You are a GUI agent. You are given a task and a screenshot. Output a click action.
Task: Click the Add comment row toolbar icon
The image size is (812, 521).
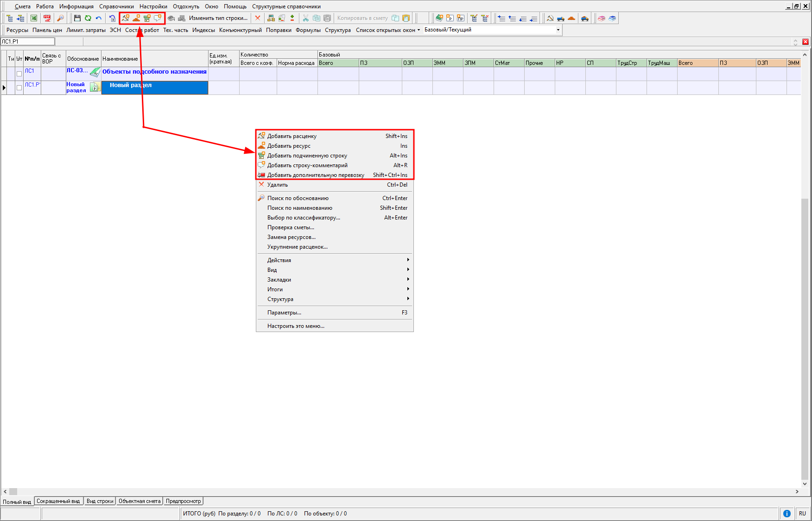158,19
